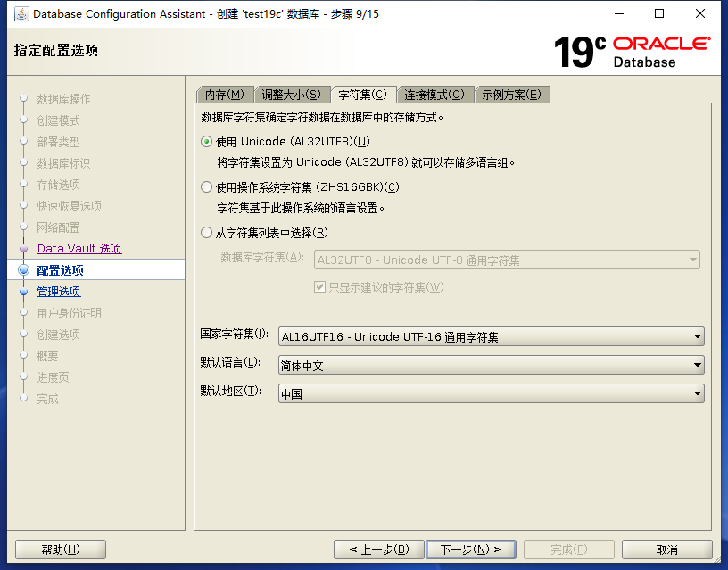Click 数据库标识 step in sidebar

63,163
